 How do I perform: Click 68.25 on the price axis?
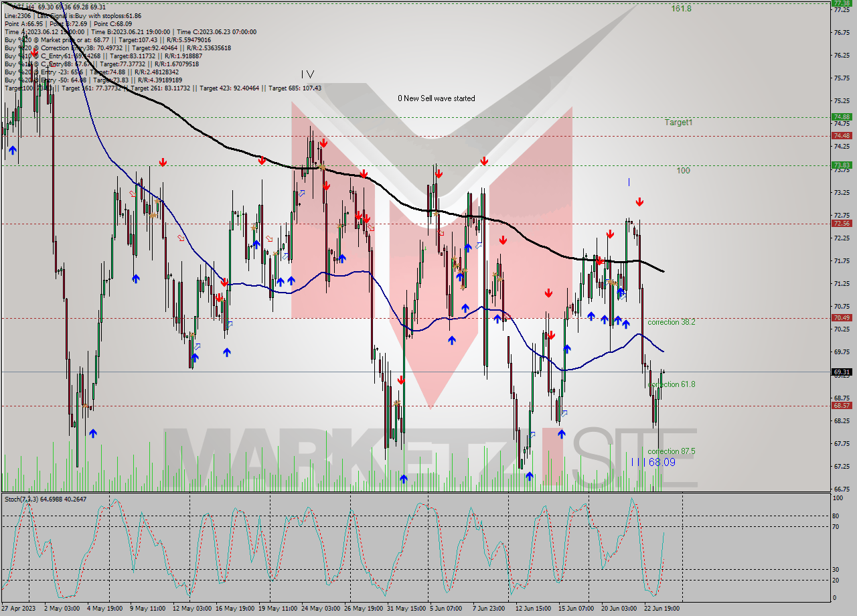[842, 420]
